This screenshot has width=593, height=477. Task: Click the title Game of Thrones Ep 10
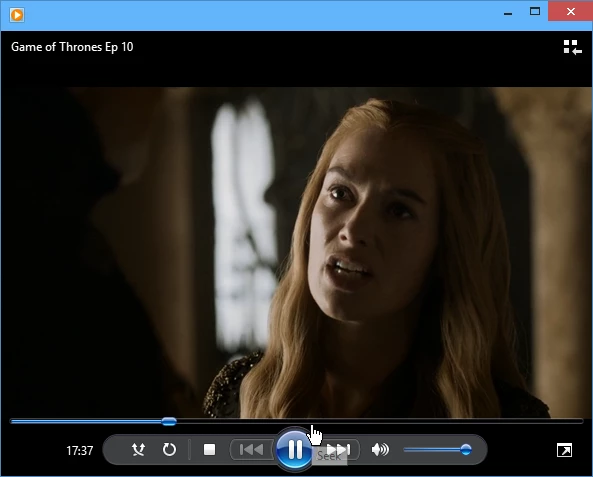coord(72,47)
